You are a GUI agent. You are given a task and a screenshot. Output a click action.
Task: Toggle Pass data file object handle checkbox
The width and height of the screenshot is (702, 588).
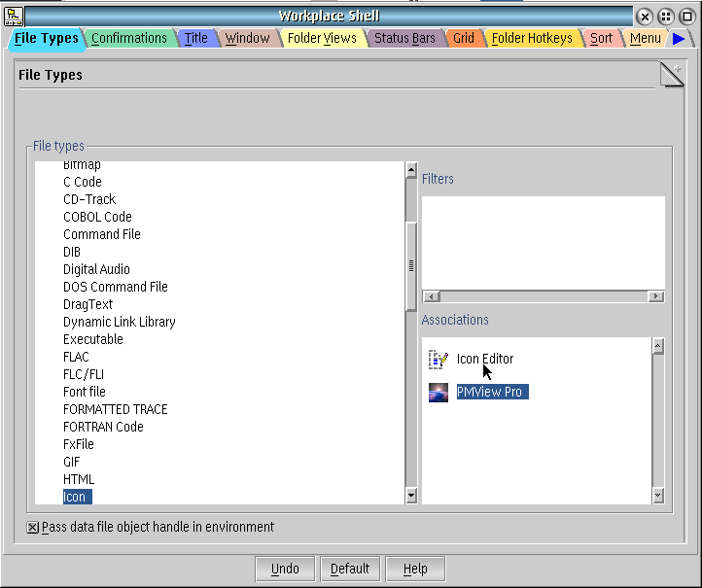point(33,528)
